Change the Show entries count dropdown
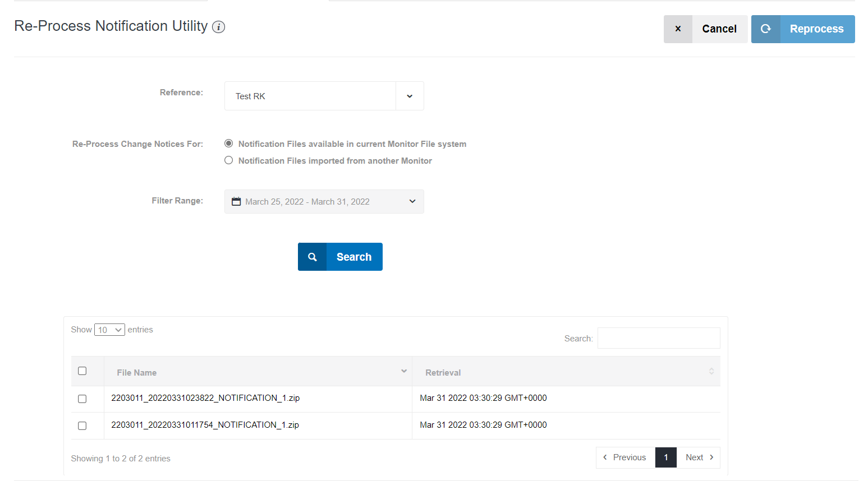The image size is (868, 481). tap(109, 330)
